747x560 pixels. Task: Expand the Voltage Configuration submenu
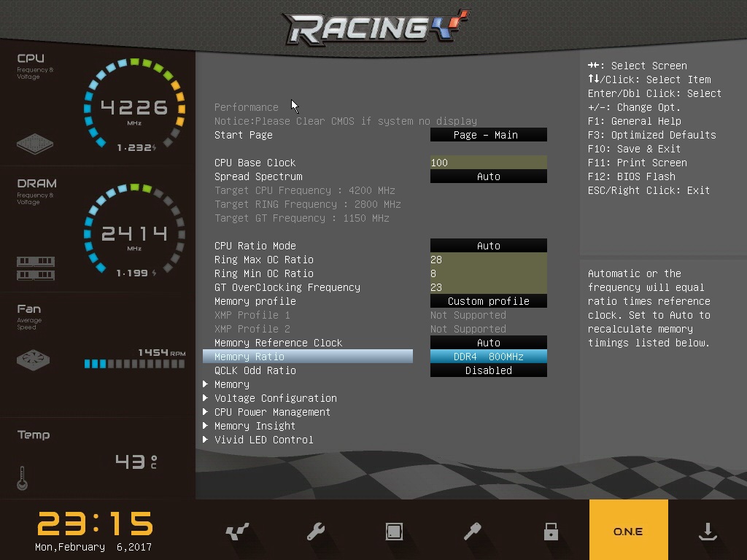click(x=275, y=398)
